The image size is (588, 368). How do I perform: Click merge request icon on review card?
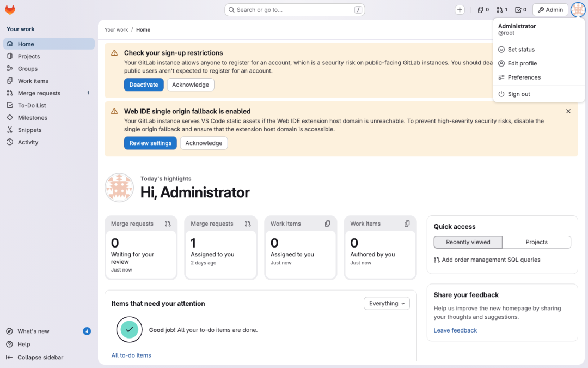click(x=168, y=224)
